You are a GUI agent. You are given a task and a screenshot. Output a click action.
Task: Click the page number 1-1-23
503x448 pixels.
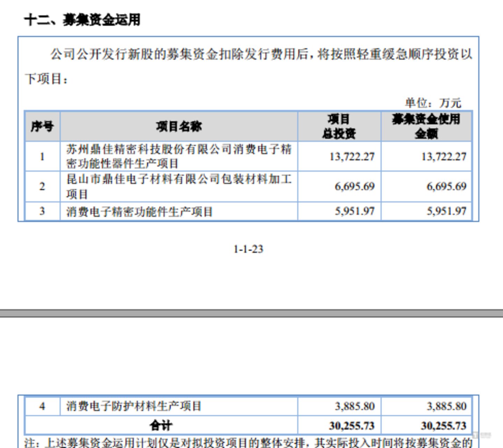click(x=248, y=249)
